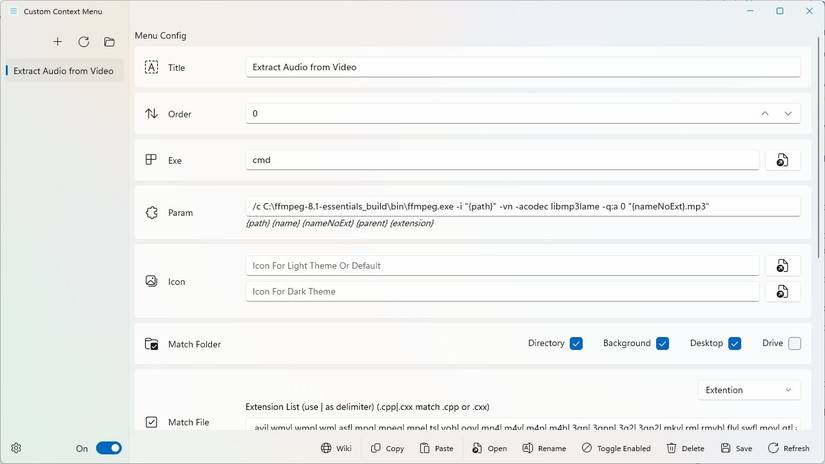
Task: Click Toggle Enabled button
Action: point(617,448)
